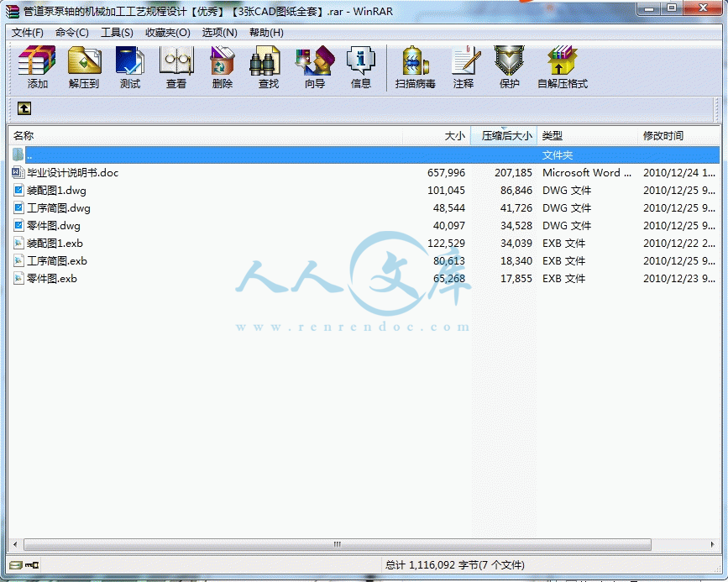Close the WinRAR window
Viewport: 728px width, 582px height.
click(x=703, y=9)
